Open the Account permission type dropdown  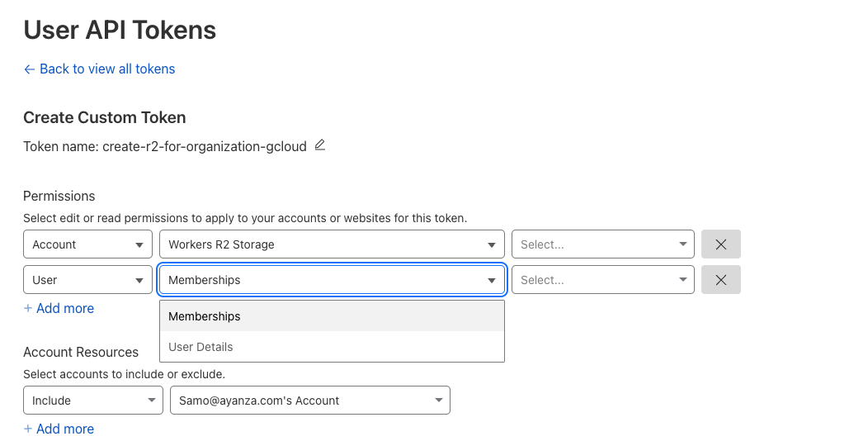[x=87, y=244]
